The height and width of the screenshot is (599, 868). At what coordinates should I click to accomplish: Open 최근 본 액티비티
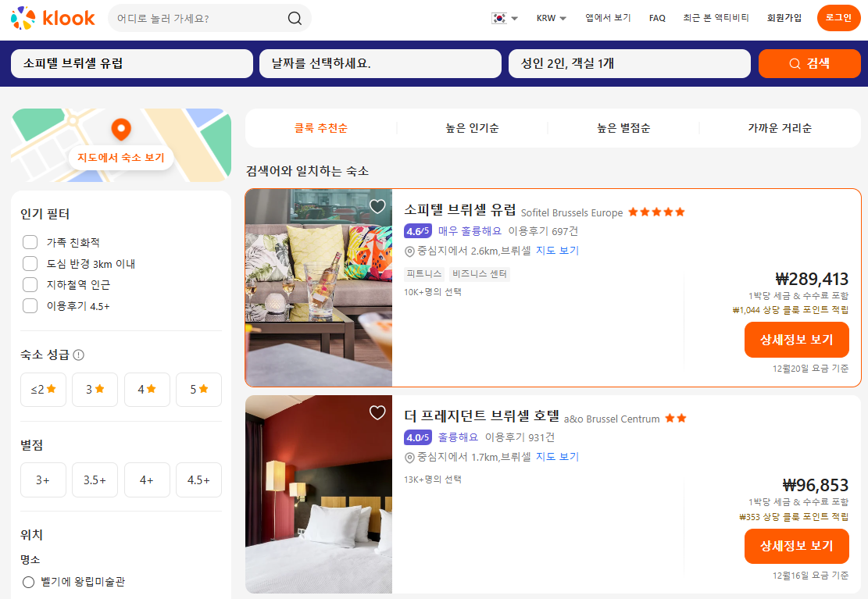click(x=716, y=18)
